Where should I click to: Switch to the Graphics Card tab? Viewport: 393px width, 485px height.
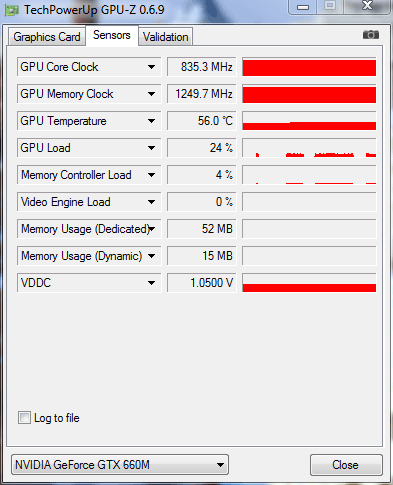[x=47, y=37]
